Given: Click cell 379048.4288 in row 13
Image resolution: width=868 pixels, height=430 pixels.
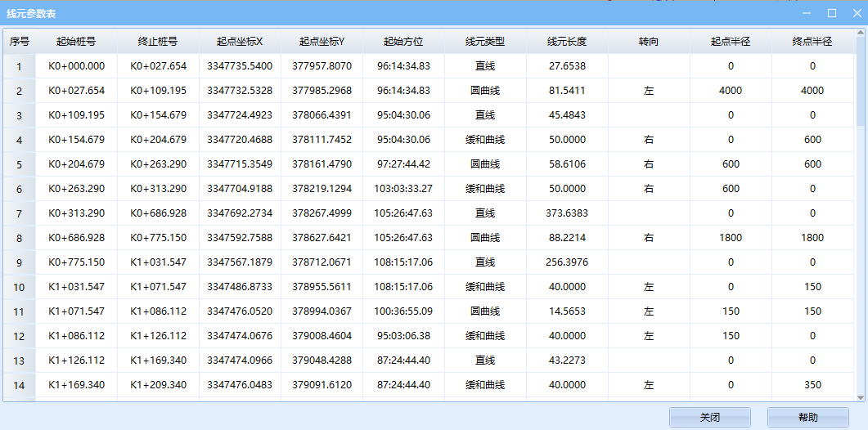Looking at the screenshot, I should (x=322, y=361).
